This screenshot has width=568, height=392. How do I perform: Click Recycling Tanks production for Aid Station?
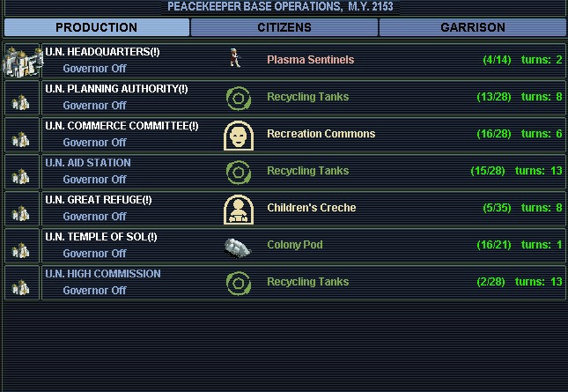[x=307, y=171]
